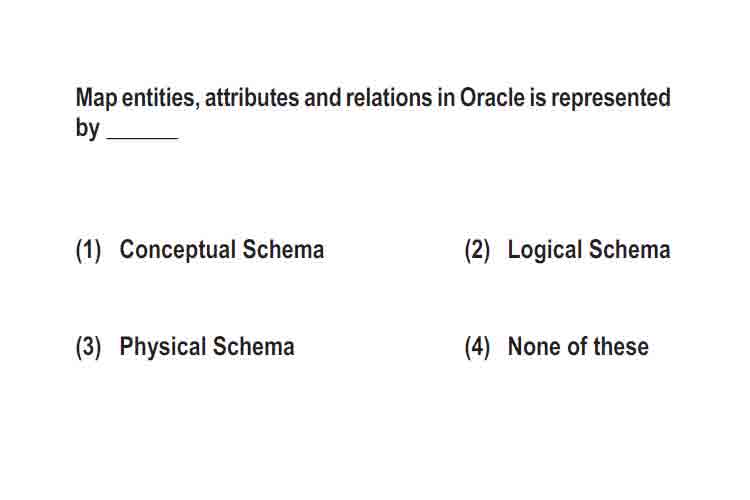Pick the None of these answer
Image resolution: width=750 pixels, height=500 pixels.
578,346
